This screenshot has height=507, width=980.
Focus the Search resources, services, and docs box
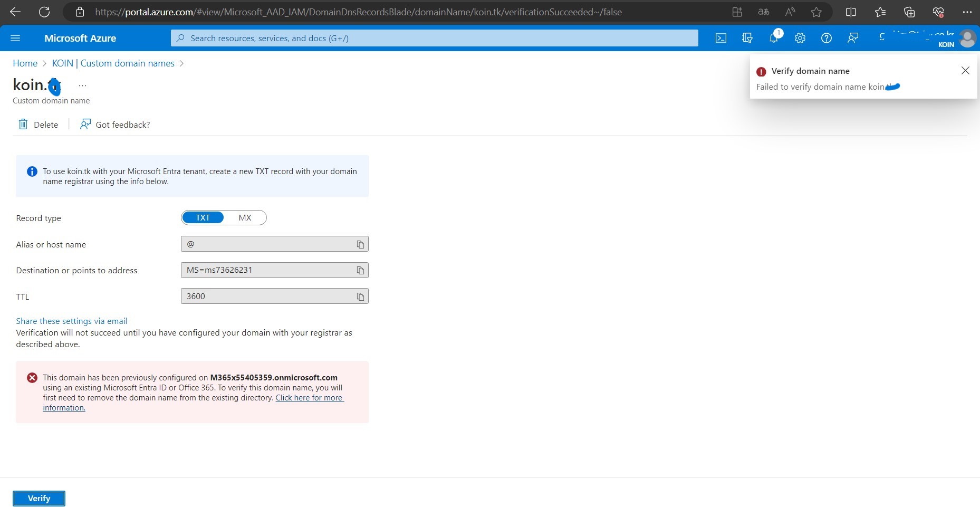(434, 38)
